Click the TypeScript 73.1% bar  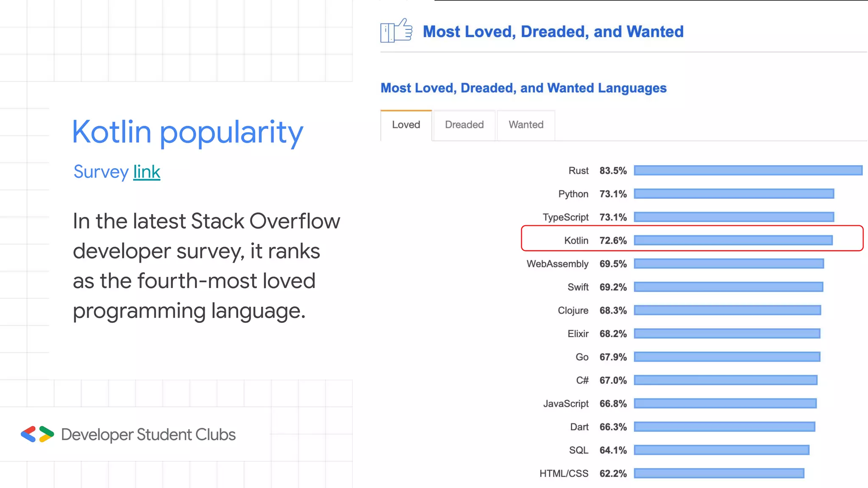pyautogui.click(x=734, y=217)
